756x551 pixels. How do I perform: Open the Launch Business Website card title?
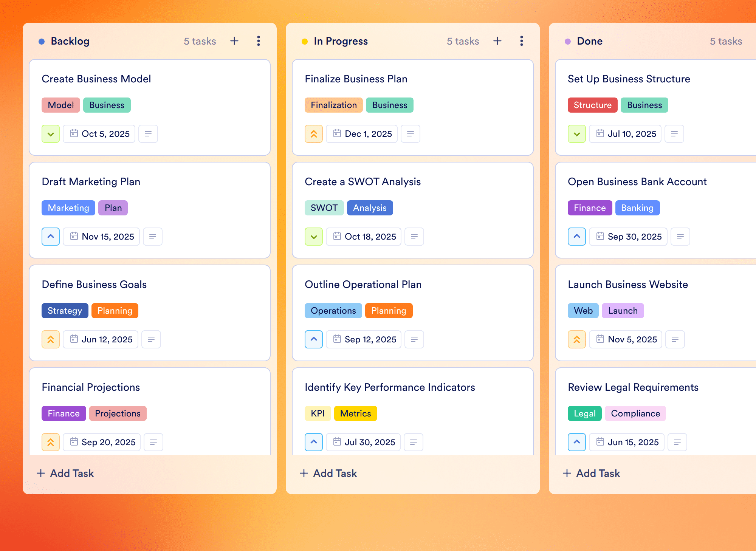tap(628, 284)
